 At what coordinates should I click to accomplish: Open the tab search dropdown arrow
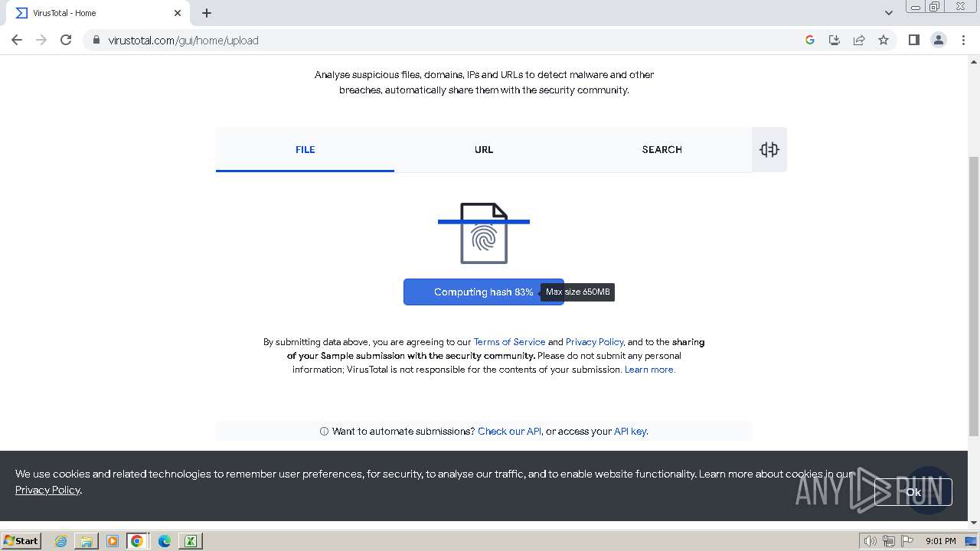point(888,13)
